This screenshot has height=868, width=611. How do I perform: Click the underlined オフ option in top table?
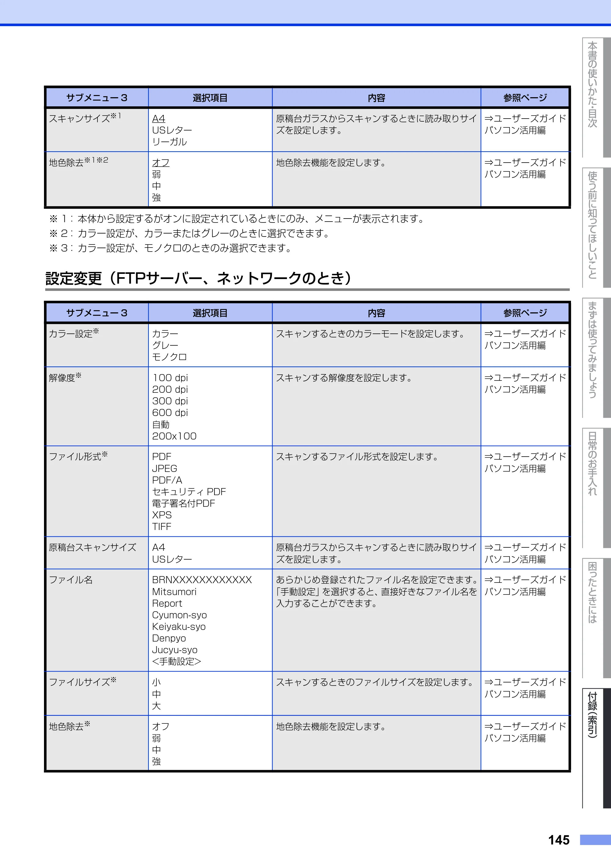[x=161, y=163]
